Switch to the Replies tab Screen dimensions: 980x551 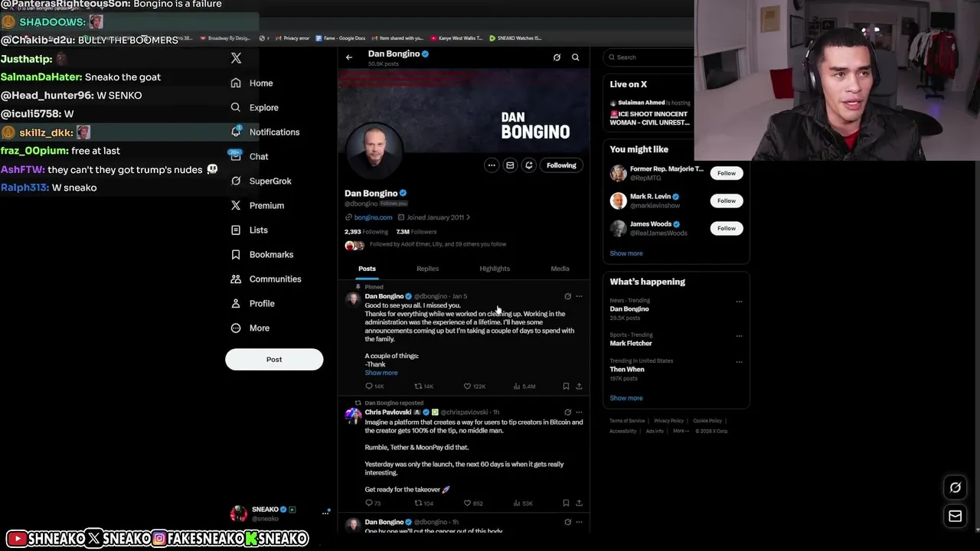427,269
